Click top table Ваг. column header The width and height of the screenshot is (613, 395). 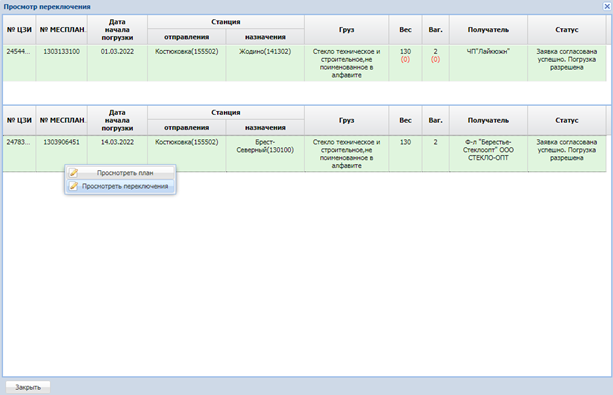coord(435,30)
